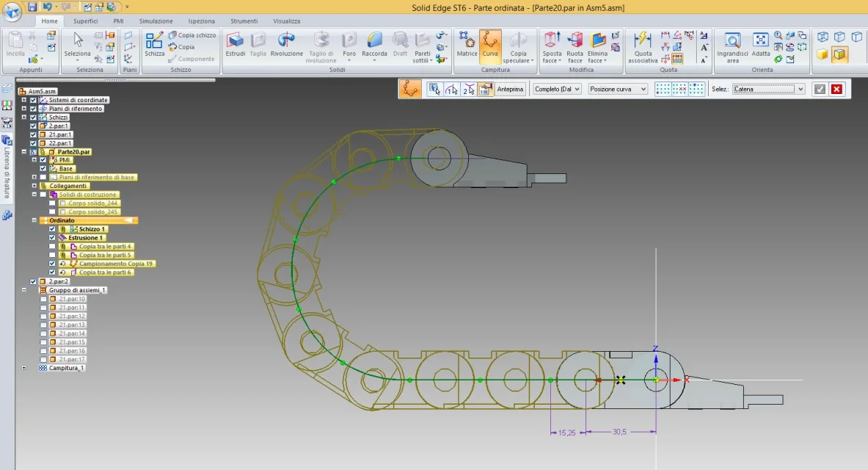Switch to the Superfici ribbon tab
This screenshot has width=868, height=470.
click(x=85, y=21)
